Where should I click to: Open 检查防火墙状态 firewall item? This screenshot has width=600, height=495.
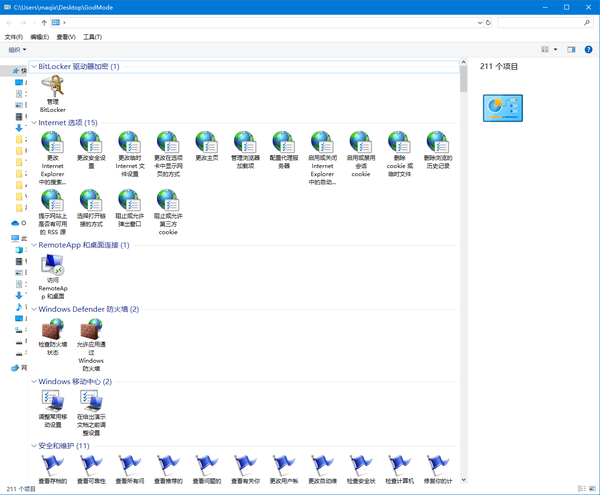[53, 337]
